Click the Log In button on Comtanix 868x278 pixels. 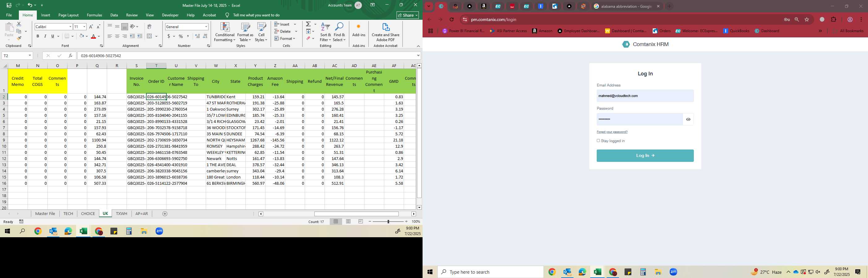[x=645, y=155]
